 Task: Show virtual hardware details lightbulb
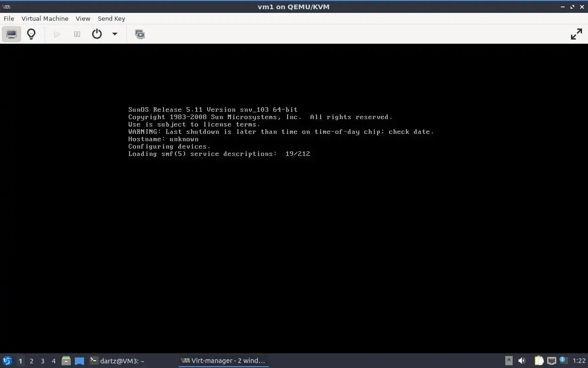31,34
